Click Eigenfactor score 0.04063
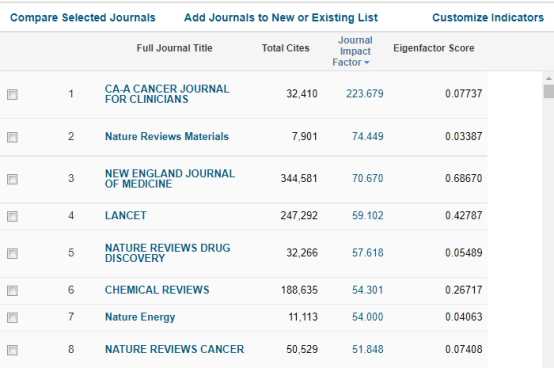This screenshot has height=368, width=554. click(x=464, y=317)
